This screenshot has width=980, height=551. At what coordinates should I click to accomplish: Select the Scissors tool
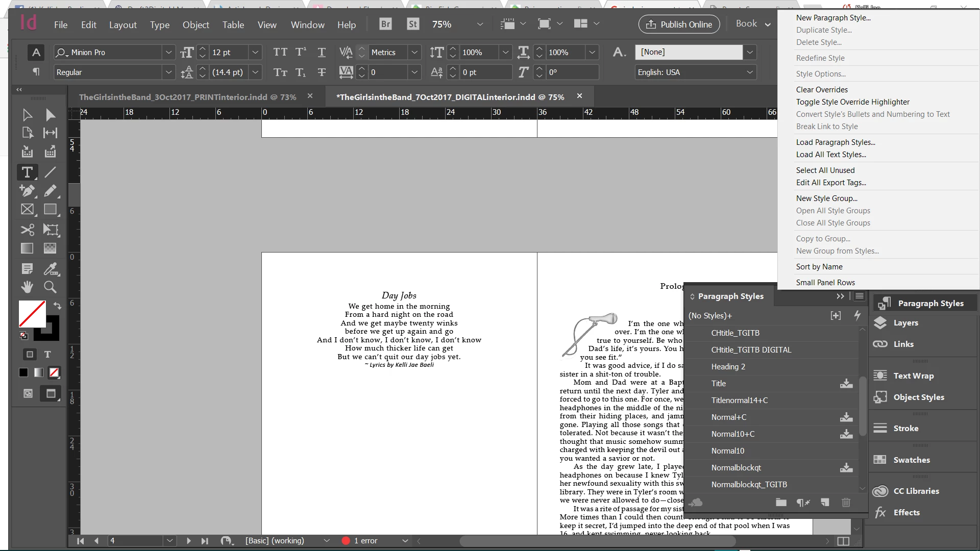coord(27,230)
